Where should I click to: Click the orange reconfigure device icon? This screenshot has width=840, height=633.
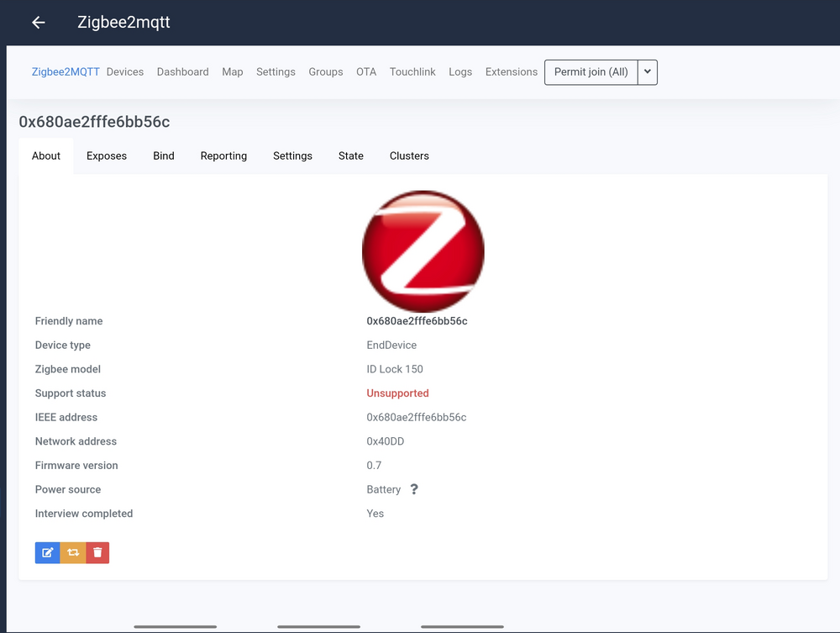73,552
